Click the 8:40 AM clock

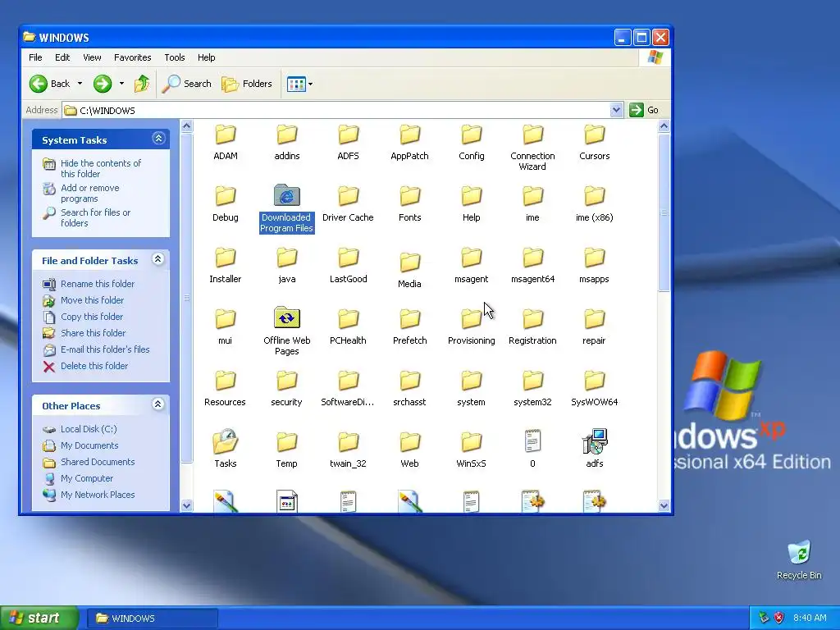pyautogui.click(x=810, y=618)
